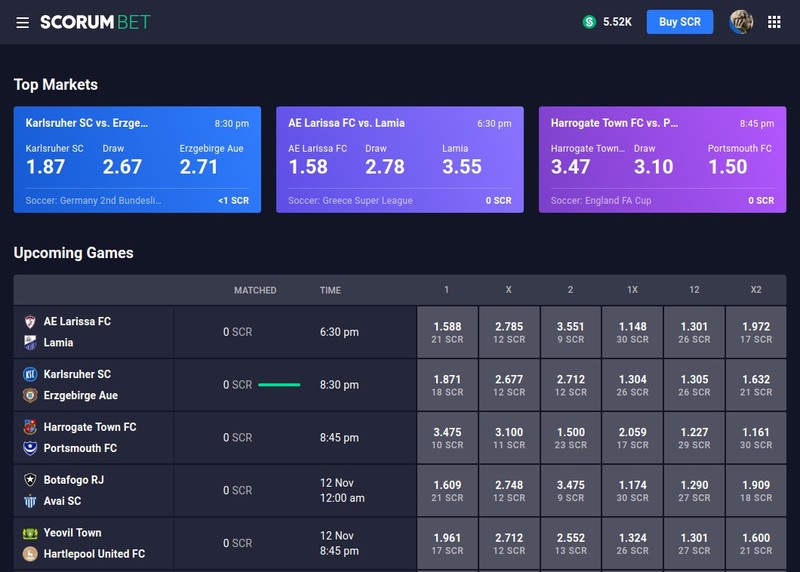Click the Erzgebirge Aue team crest
This screenshot has height=572, width=800.
click(30, 395)
